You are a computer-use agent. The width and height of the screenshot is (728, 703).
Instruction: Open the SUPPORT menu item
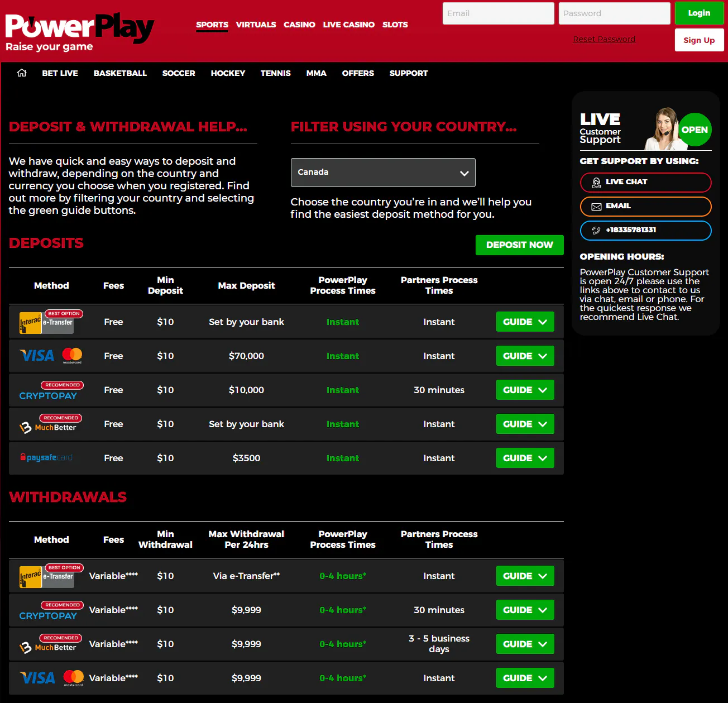409,73
